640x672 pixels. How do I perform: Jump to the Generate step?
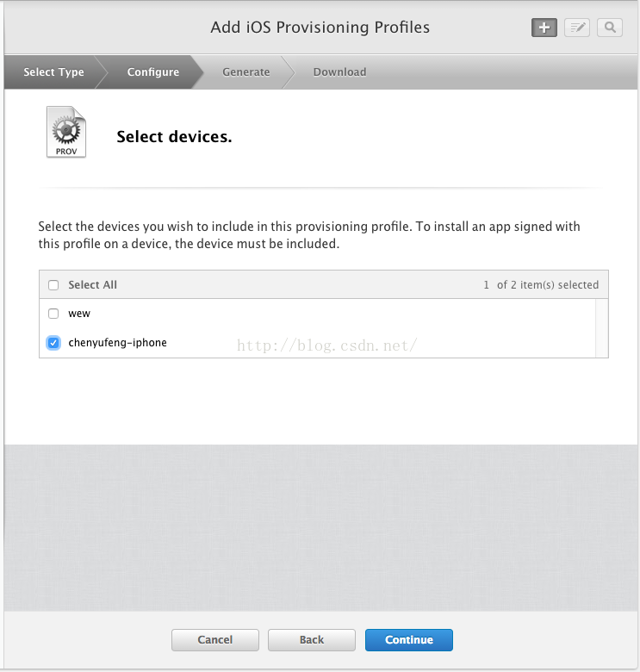tap(245, 72)
